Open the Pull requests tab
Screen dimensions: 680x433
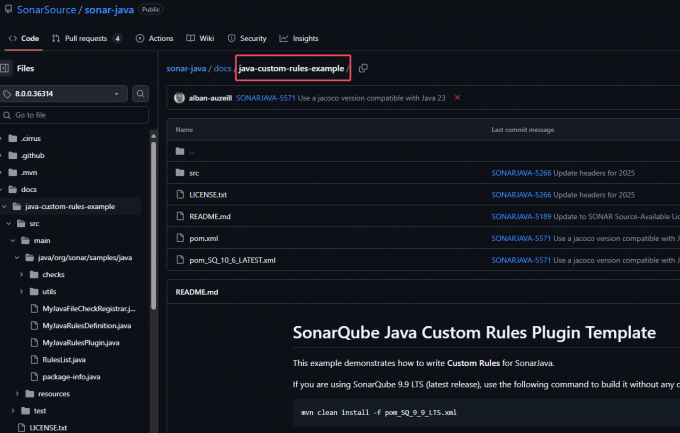pyautogui.click(x=87, y=38)
